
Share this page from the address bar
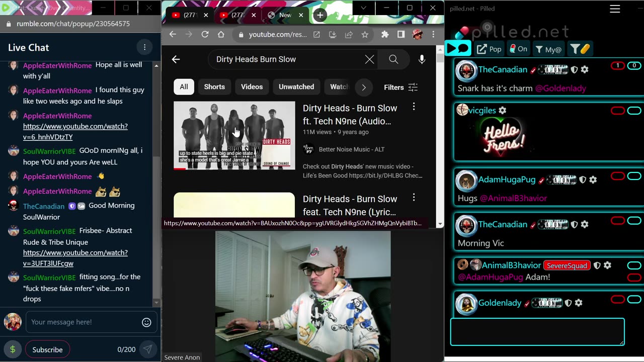[x=349, y=35]
